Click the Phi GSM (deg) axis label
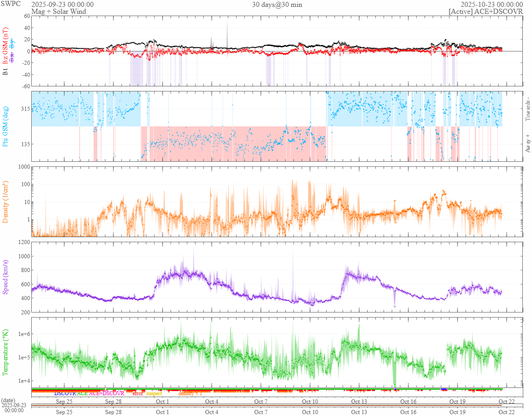 [x=5, y=126]
